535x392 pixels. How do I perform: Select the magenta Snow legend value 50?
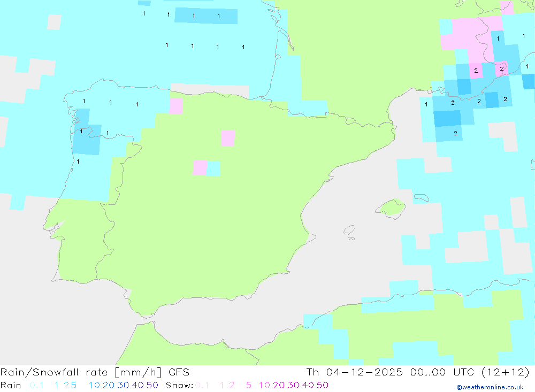point(323,385)
